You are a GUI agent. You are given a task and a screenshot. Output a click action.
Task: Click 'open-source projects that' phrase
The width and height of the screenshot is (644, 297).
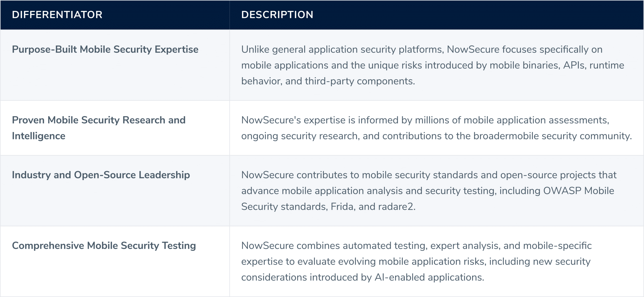click(x=558, y=175)
